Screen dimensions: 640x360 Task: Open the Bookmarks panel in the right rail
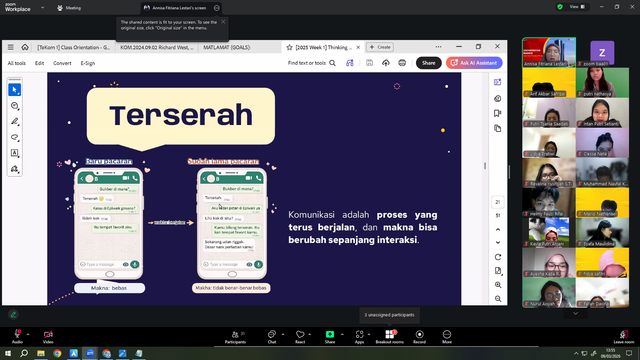coord(498,113)
